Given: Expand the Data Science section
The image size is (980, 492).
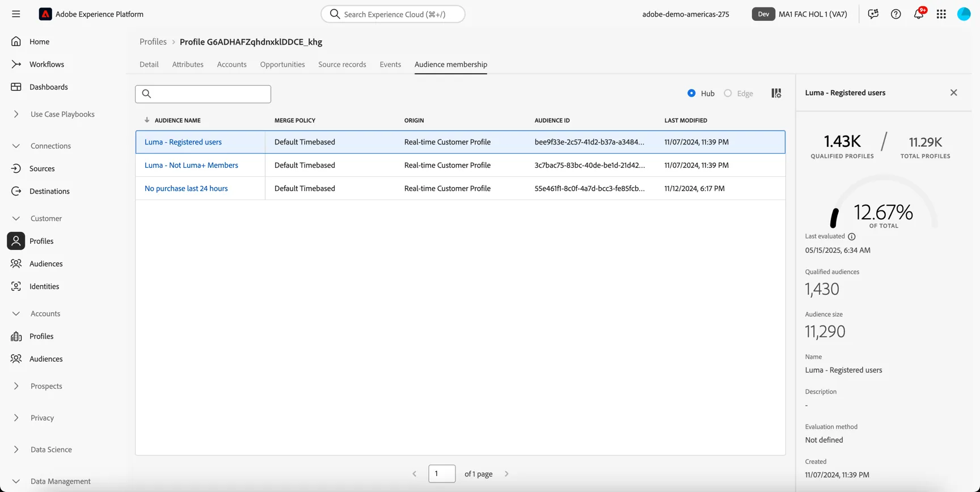Looking at the screenshot, I should 16,449.
